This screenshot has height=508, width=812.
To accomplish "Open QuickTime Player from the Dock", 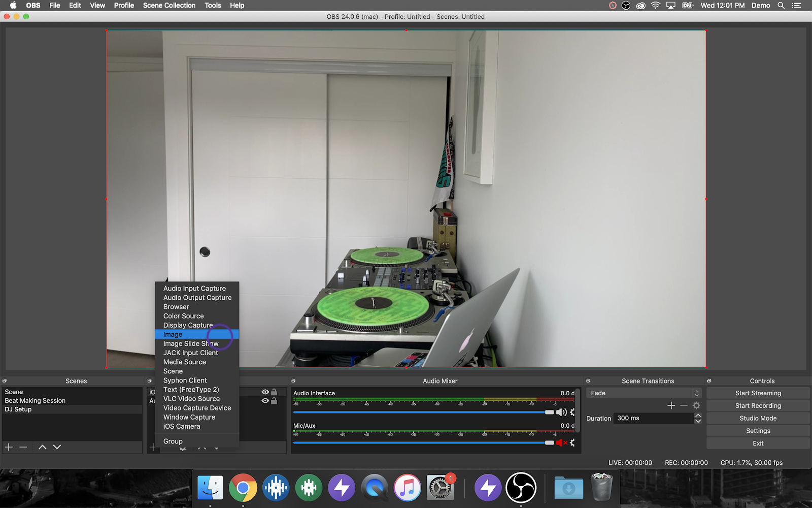I will [x=375, y=488].
